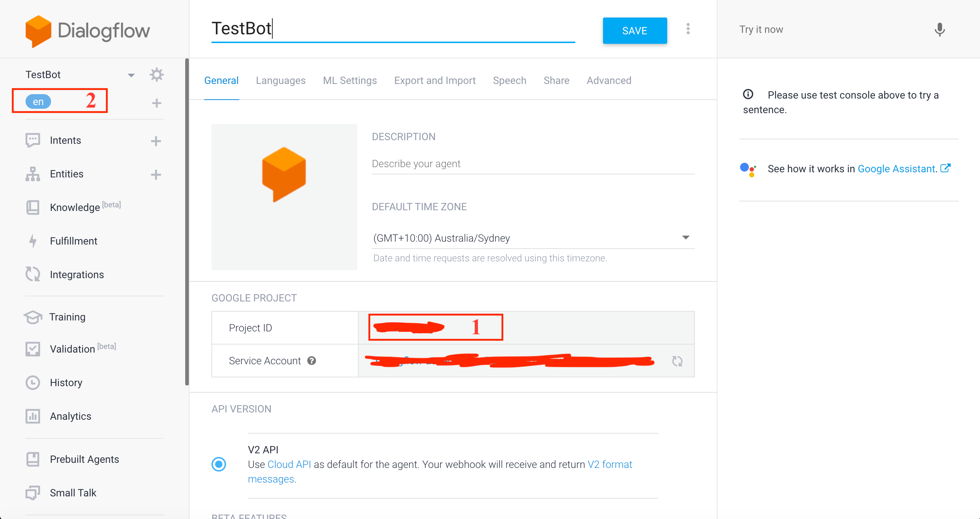Click the microphone icon in Try it now

tap(939, 30)
